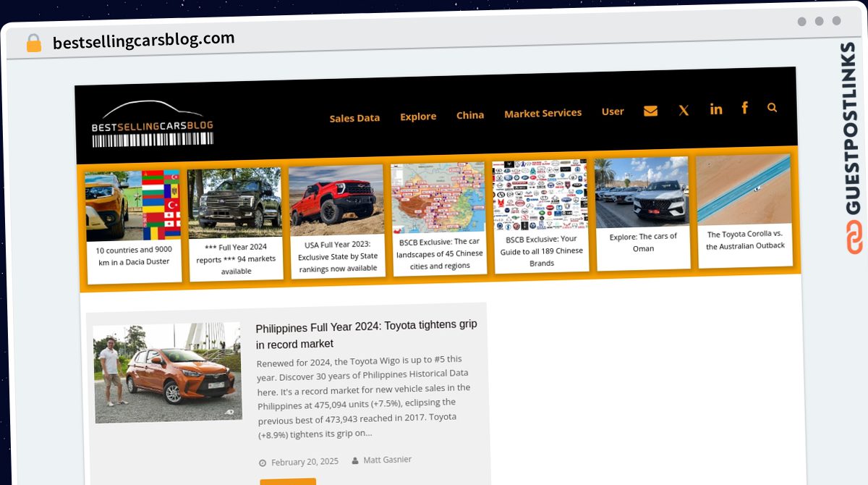
Task: Open Full Year 2024 reports truck thumbnail
Action: pyautogui.click(x=234, y=202)
